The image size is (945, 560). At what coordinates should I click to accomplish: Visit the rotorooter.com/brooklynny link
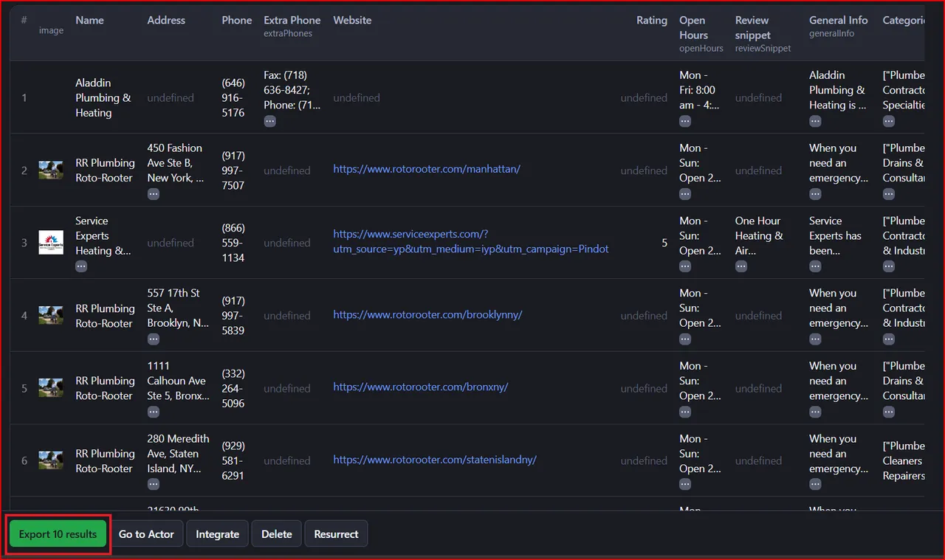tap(427, 314)
